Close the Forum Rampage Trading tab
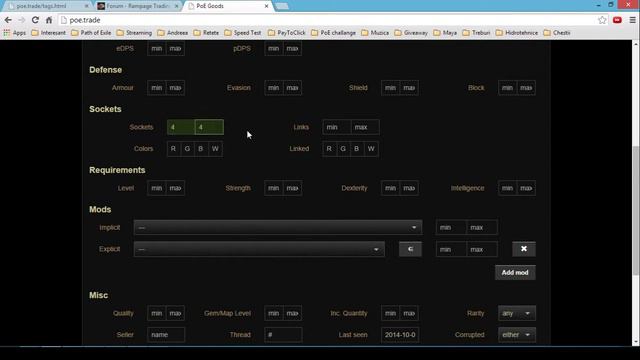The width and height of the screenshot is (640, 360). click(176, 6)
